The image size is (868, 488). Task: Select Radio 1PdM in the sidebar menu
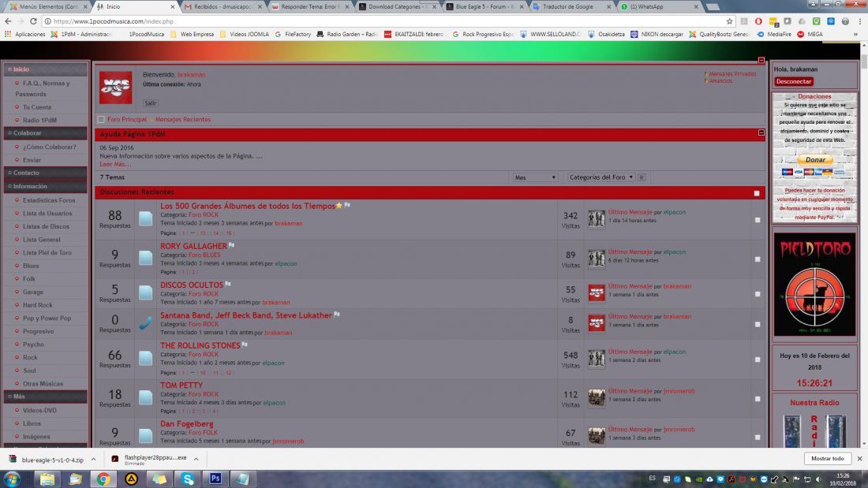40,120
